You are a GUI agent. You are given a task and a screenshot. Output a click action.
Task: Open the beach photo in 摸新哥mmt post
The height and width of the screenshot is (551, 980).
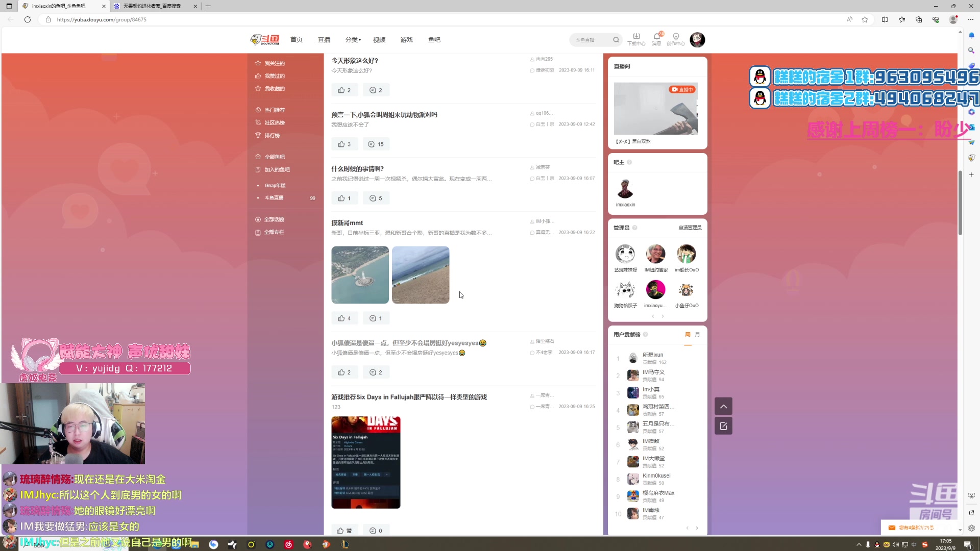pos(421,275)
